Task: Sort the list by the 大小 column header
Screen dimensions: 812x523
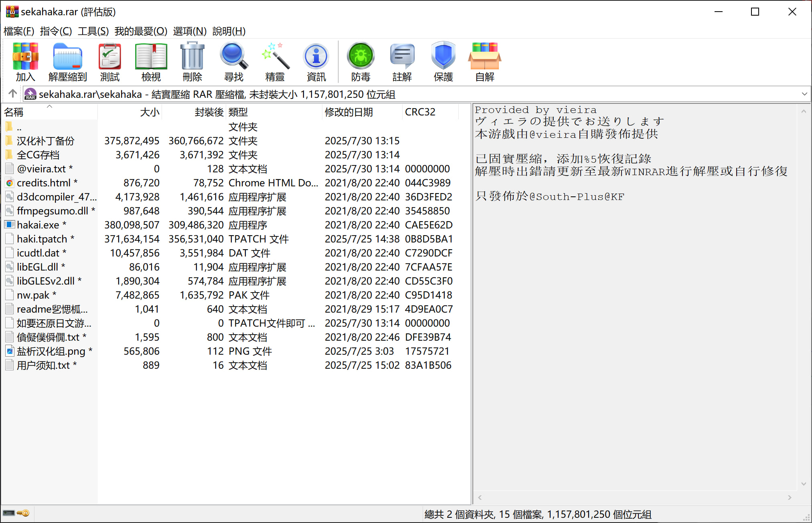Action: coord(149,112)
